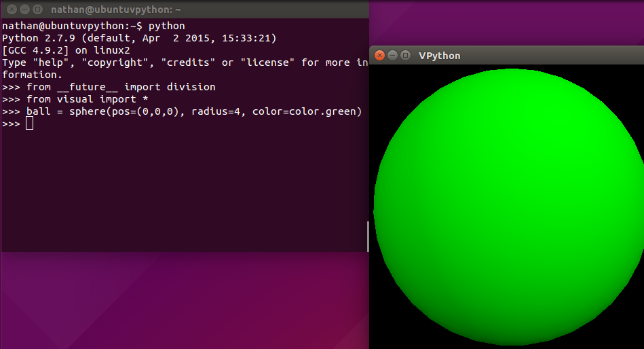Screen dimensions: 644x349
Task: Click the cursor at the empty prompt
Action: pyautogui.click(x=29, y=124)
